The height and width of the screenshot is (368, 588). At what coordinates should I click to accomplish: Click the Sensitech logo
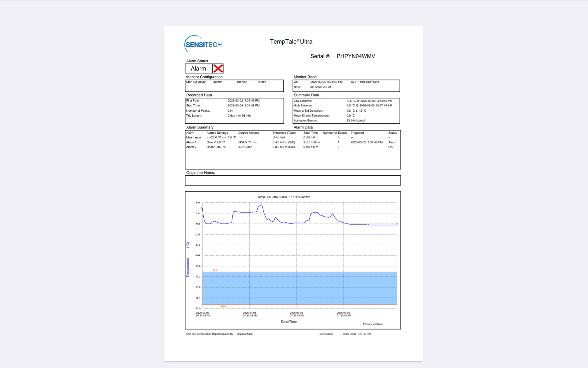click(203, 44)
